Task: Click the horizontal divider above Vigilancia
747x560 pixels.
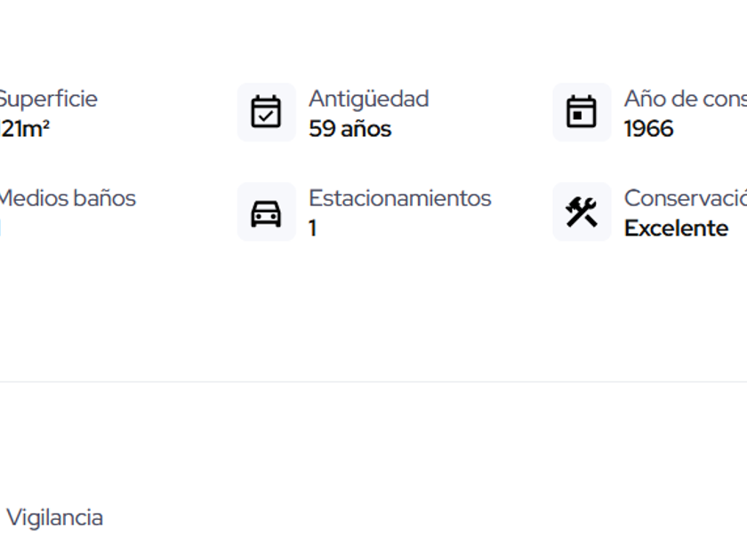Action: coord(373,381)
